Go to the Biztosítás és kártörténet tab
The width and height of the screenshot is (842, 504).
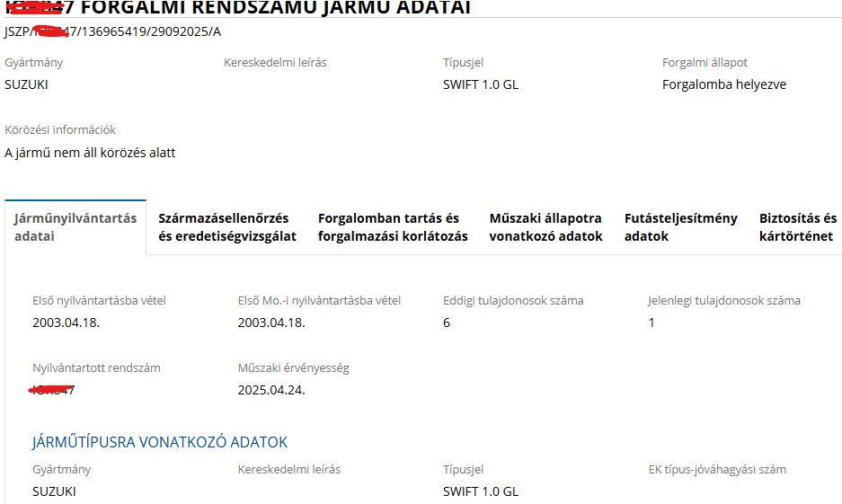tap(797, 227)
